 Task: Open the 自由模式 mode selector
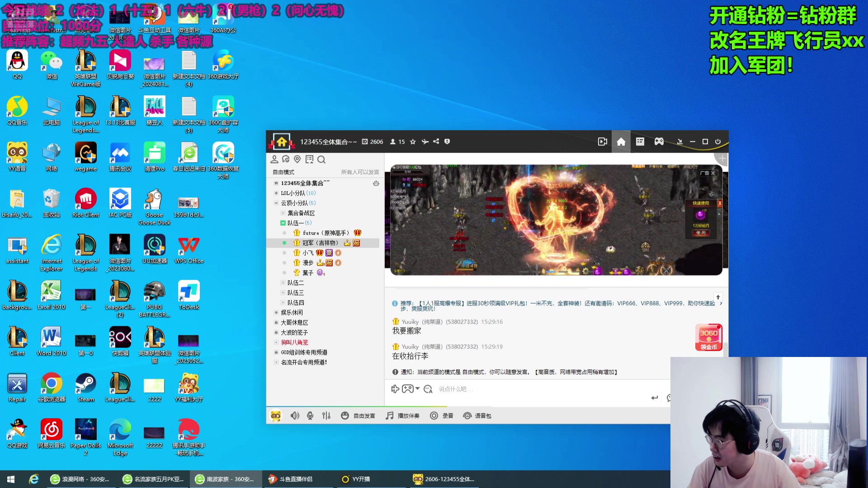283,172
